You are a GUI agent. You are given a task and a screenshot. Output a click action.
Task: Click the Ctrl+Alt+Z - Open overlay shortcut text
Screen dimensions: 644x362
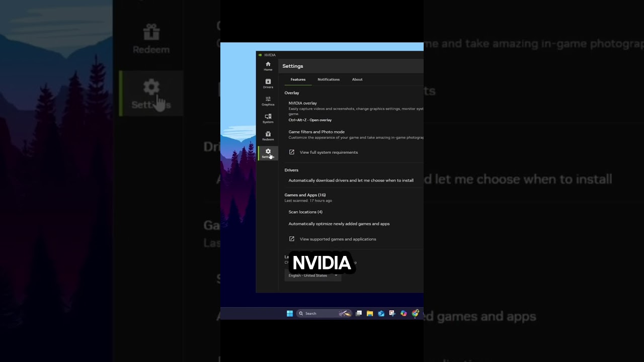pyautogui.click(x=310, y=120)
